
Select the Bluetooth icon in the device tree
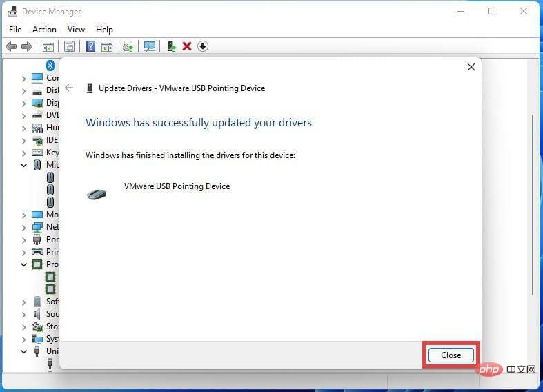50,65
